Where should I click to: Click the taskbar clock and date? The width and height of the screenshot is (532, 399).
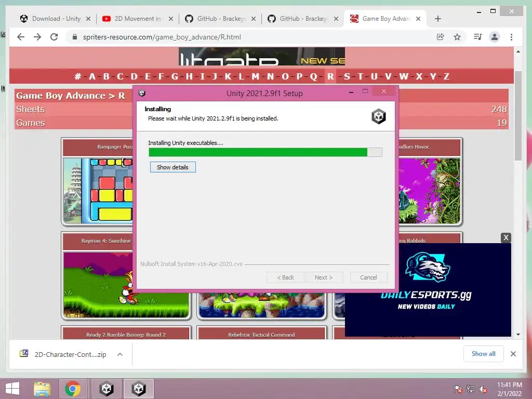[509, 389]
